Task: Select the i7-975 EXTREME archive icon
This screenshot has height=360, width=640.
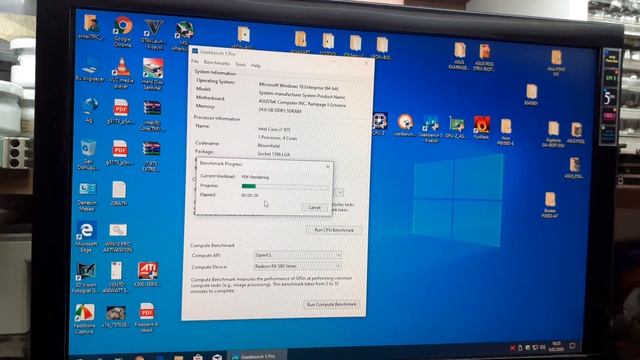Action: point(151,156)
